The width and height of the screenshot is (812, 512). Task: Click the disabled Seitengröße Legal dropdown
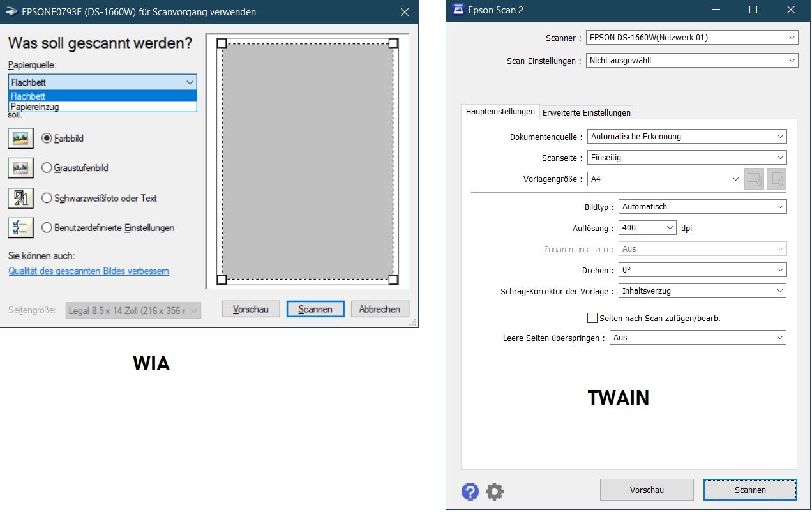pyautogui.click(x=133, y=311)
